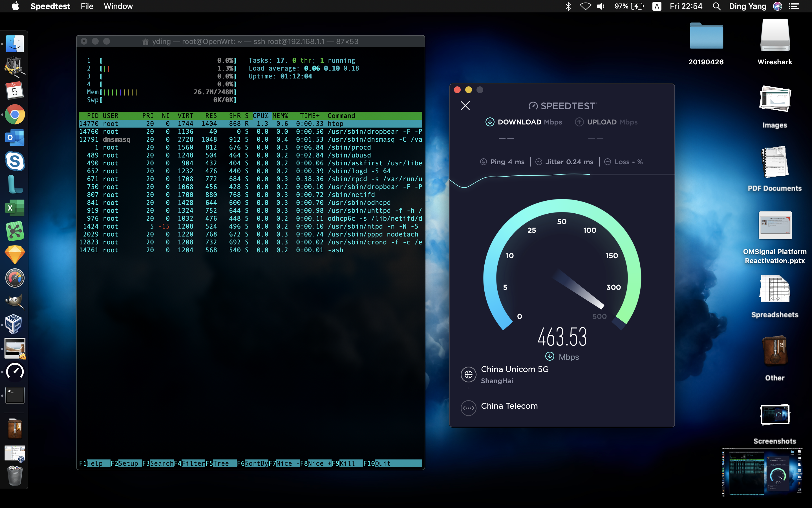This screenshot has height=508, width=812.
Task: Open the Speedtest application menu
Action: (50, 6)
